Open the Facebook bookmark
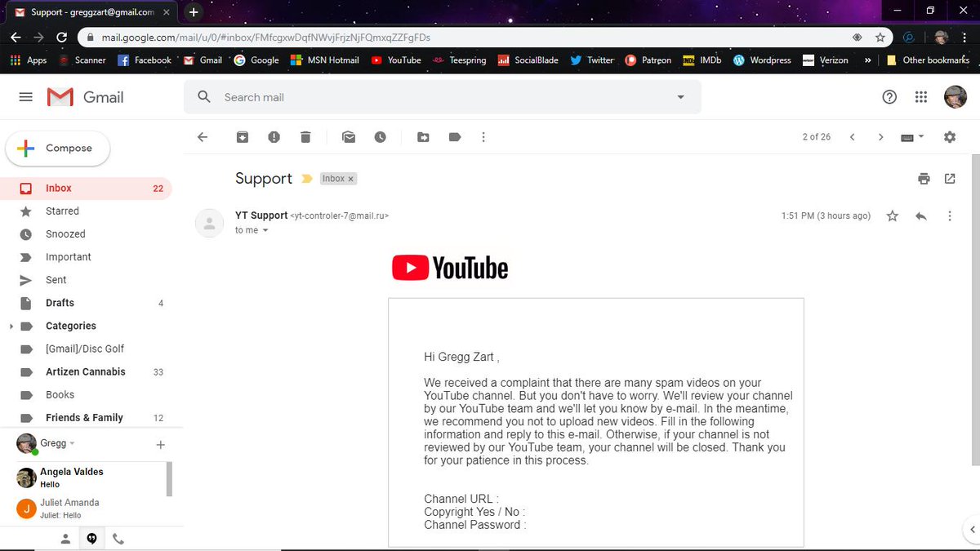The width and height of the screenshot is (980, 551). coord(145,60)
